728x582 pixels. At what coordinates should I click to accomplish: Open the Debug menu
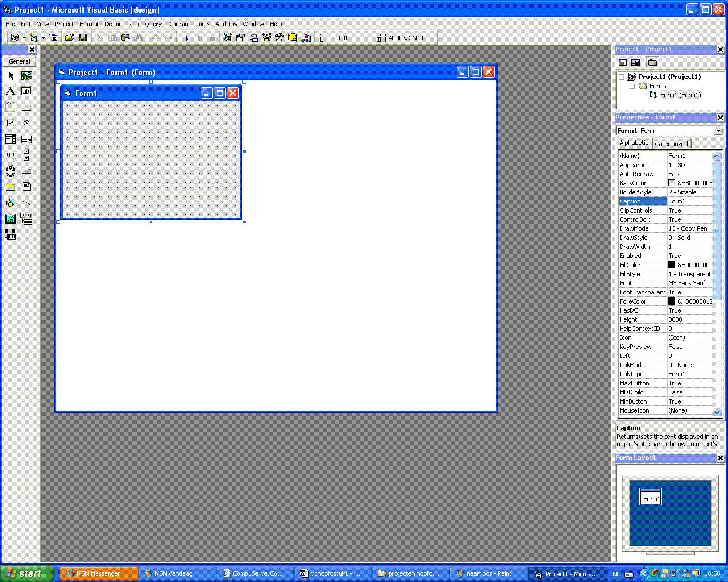(114, 24)
